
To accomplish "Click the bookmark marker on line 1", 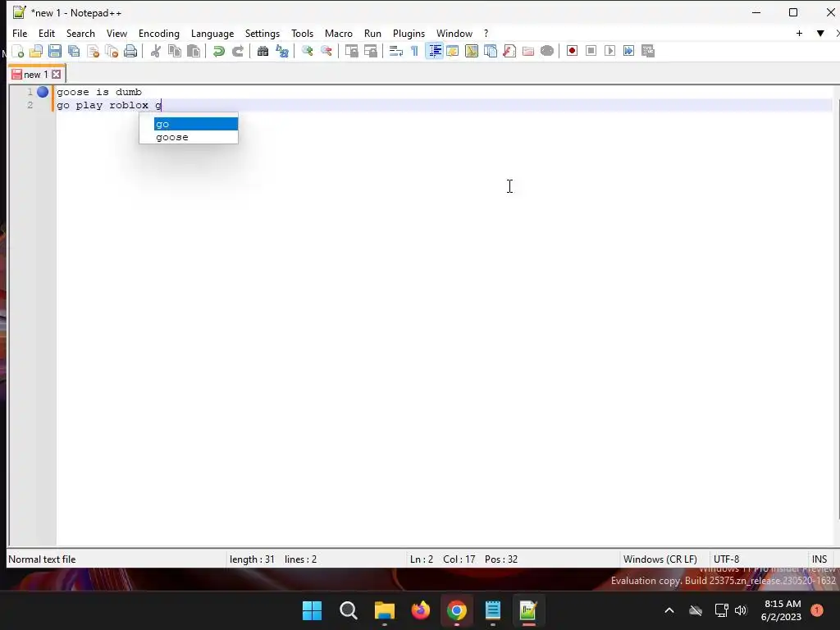I will tap(43, 92).
